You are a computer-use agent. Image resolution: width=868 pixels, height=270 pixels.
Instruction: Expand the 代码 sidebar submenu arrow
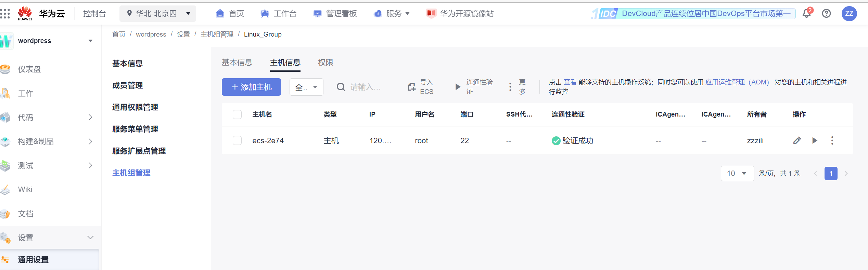click(90, 117)
